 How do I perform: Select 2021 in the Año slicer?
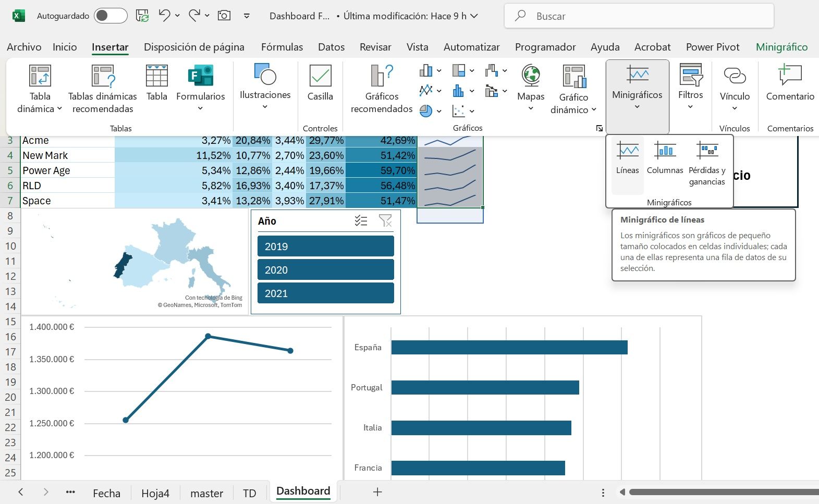pyautogui.click(x=326, y=293)
